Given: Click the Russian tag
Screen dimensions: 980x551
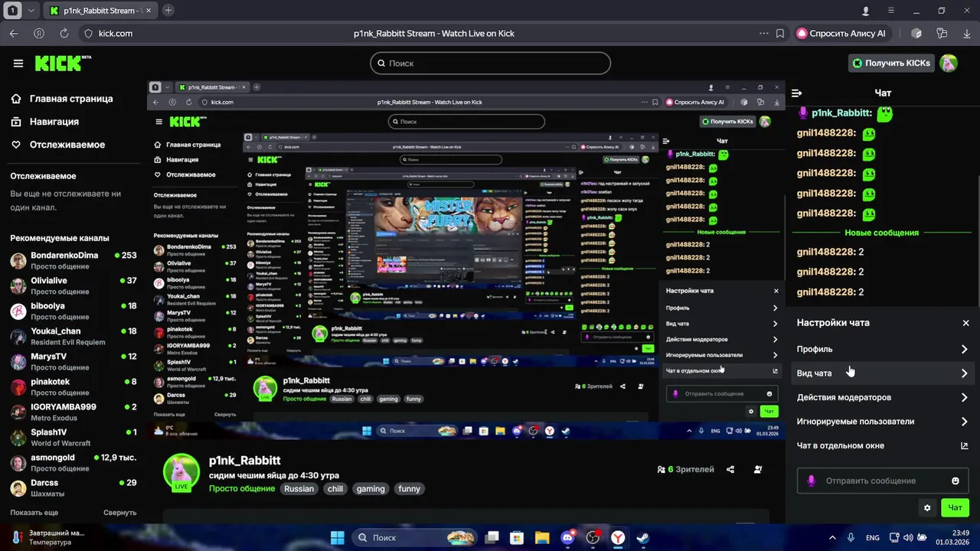Looking at the screenshot, I should 299,489.
